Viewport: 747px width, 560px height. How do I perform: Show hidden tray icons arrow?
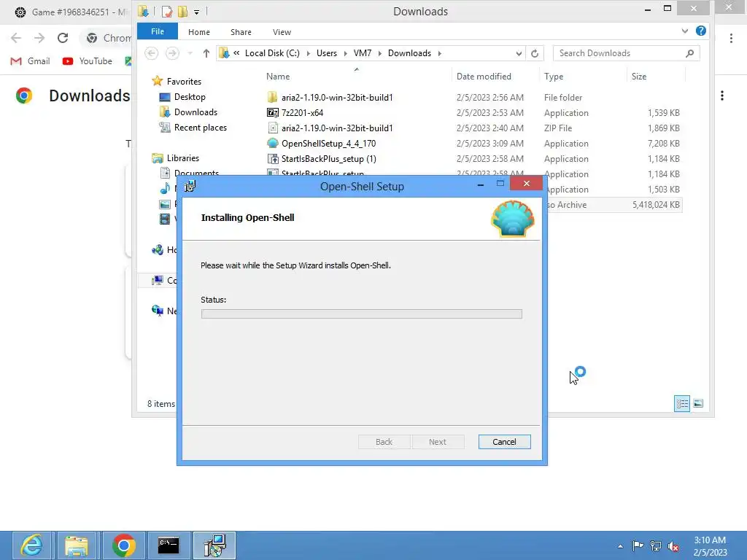pyautogui.click(x=620, y=545)
